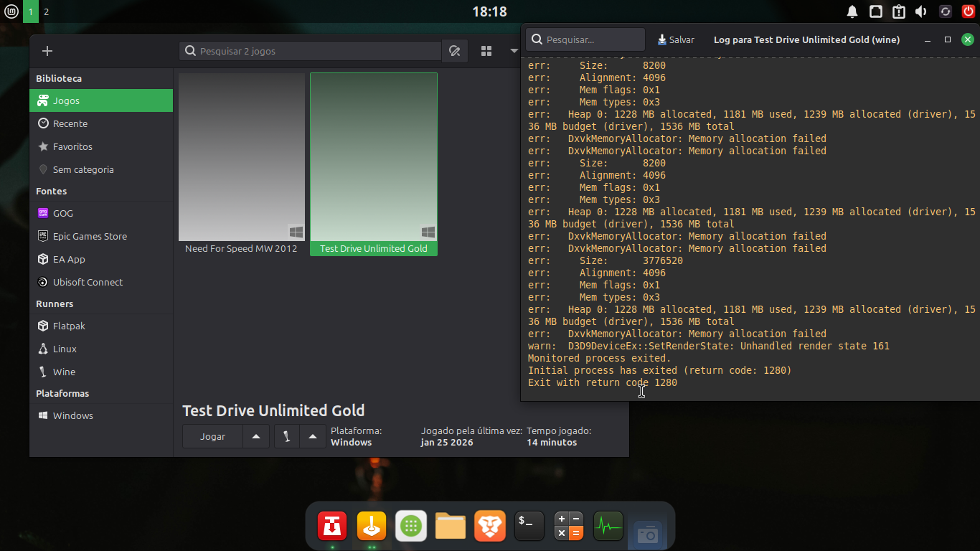Image resolution: width=980 pixels, height=551 pixels.
Task: Click the add game plus button
Action: (47, 51)
